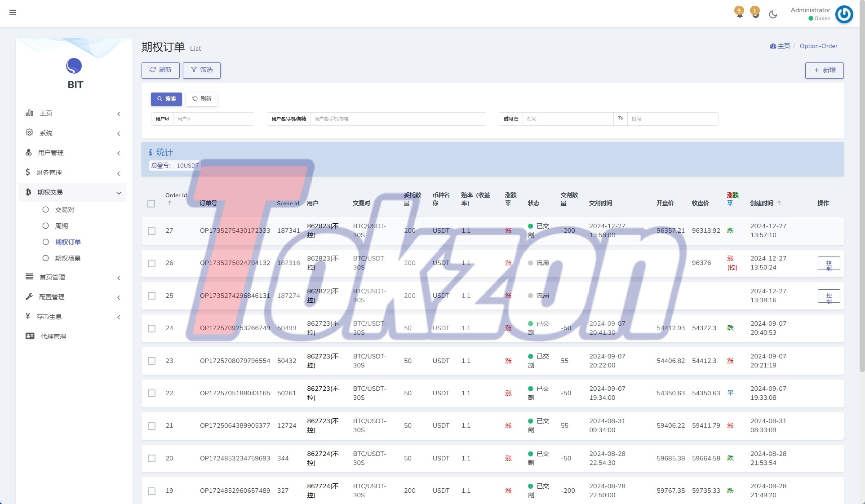The image size is (865, 504).
Task: Toggle dark mode moon icon
Action: (x=773, y=14)
